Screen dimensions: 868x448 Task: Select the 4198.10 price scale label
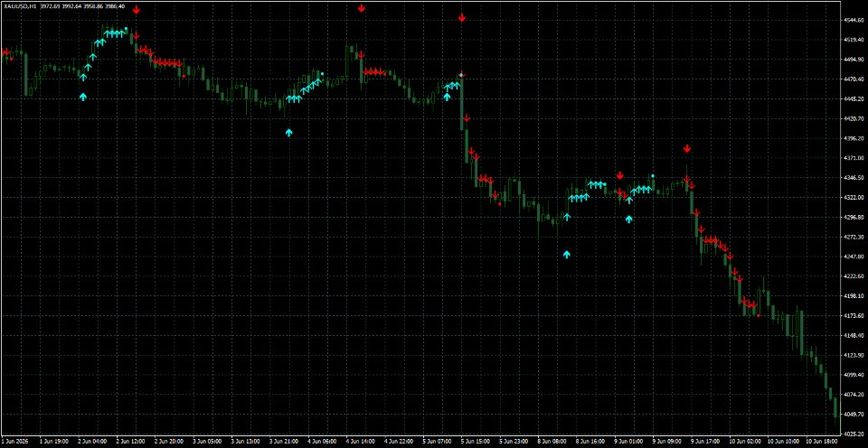click(x=854, y=296)
